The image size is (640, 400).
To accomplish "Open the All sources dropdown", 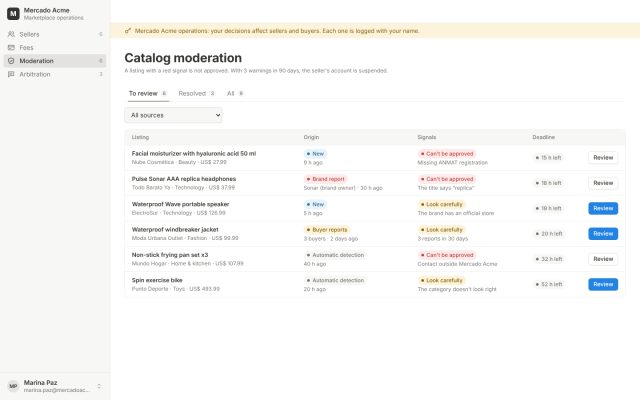I will click(173, 115).
